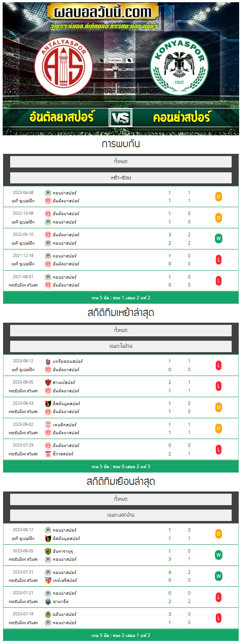This screenshot has height=644, width=244.
Task: Click the ทั้งหมด tab under away team stats
Action: 121,499
